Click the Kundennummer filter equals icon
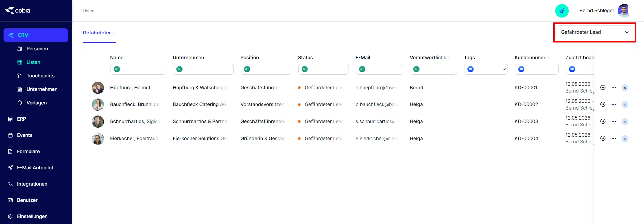Viewport: 644px width, 224px height. click(521, 69)
